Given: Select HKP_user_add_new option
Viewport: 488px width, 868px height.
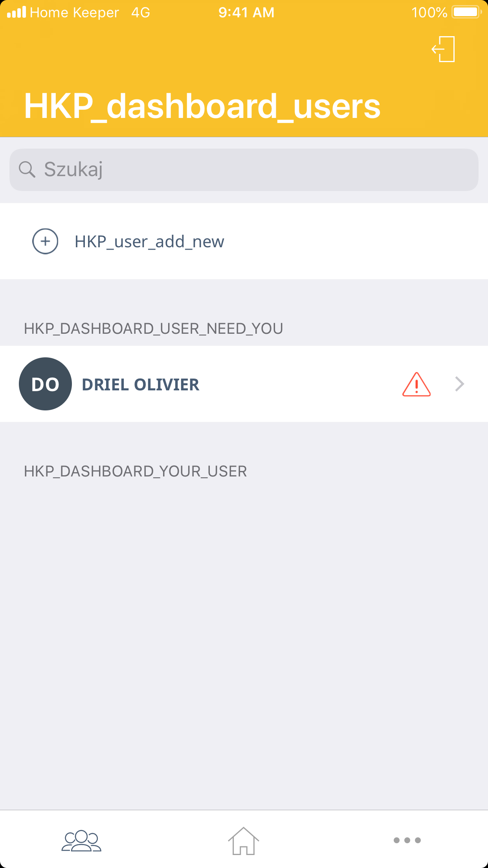Looking at the screenshot, I should (244, 241).
